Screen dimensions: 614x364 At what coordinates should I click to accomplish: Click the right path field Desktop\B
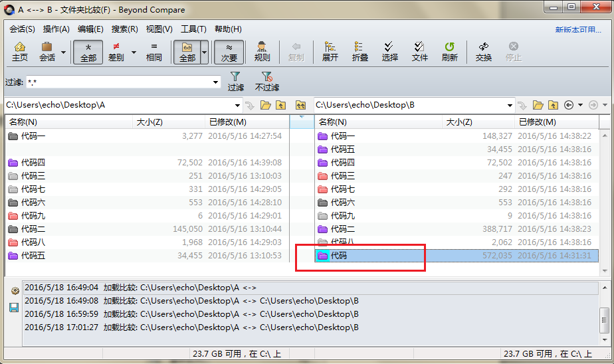tap(410, 105)
